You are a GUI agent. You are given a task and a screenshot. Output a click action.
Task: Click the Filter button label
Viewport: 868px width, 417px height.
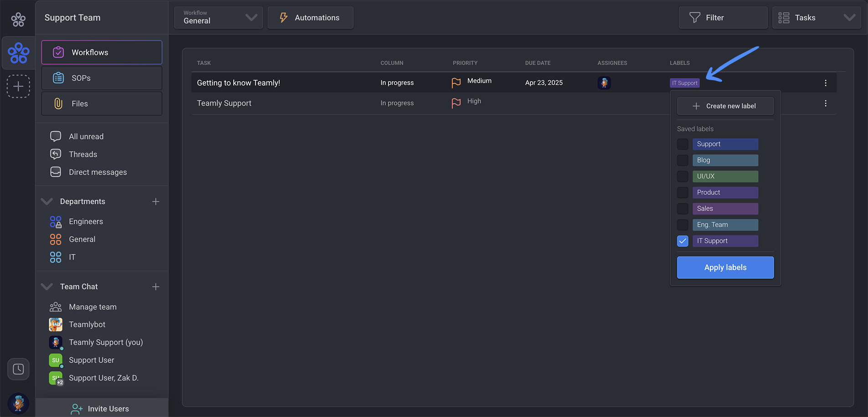[715, 17]
